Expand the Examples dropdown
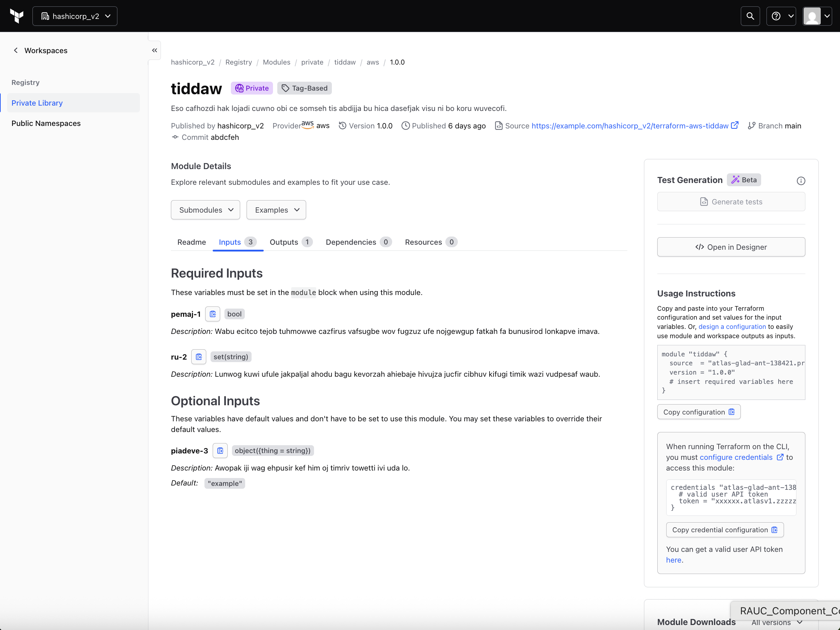840x630 pixels. 276,210
